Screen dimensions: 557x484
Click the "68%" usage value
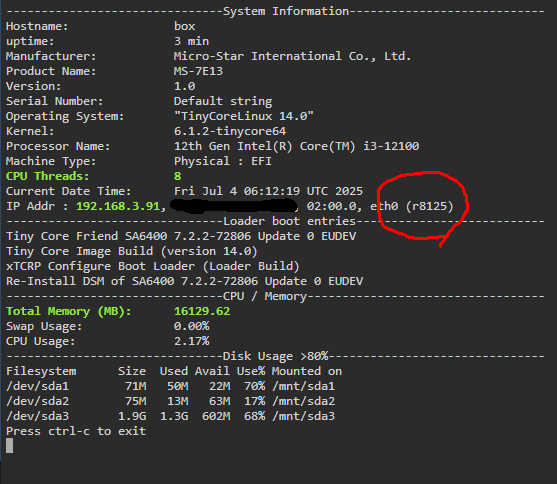[254, 416]
